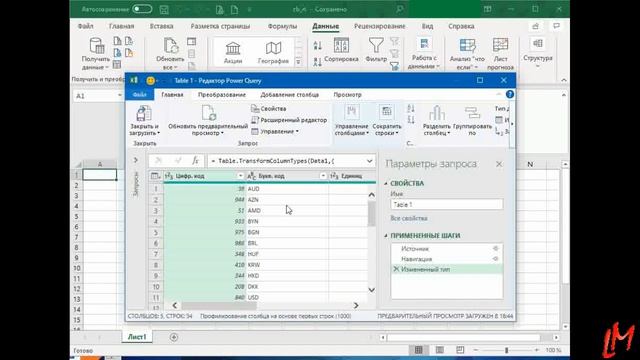Image resolution: width=640 pixels, height=360 pixels.
Task: Click the USD cell in Букв. код column
Action: tap(287, 297)
